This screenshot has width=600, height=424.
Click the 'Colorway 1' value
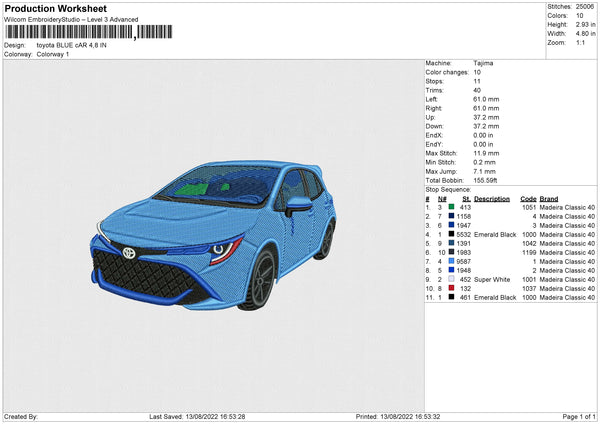click(x=53, y=54)
